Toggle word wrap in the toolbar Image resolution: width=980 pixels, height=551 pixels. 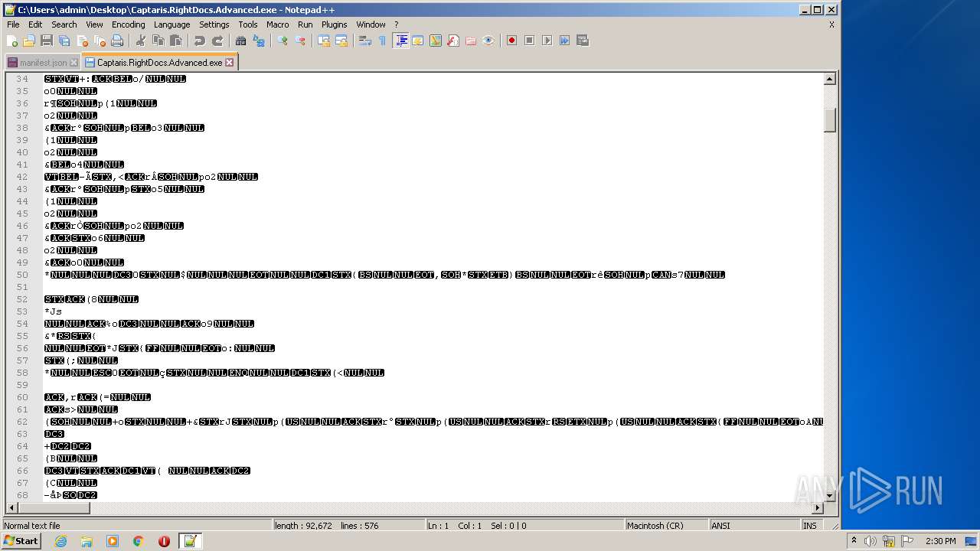pyautogui.click(x=365, y=41)
